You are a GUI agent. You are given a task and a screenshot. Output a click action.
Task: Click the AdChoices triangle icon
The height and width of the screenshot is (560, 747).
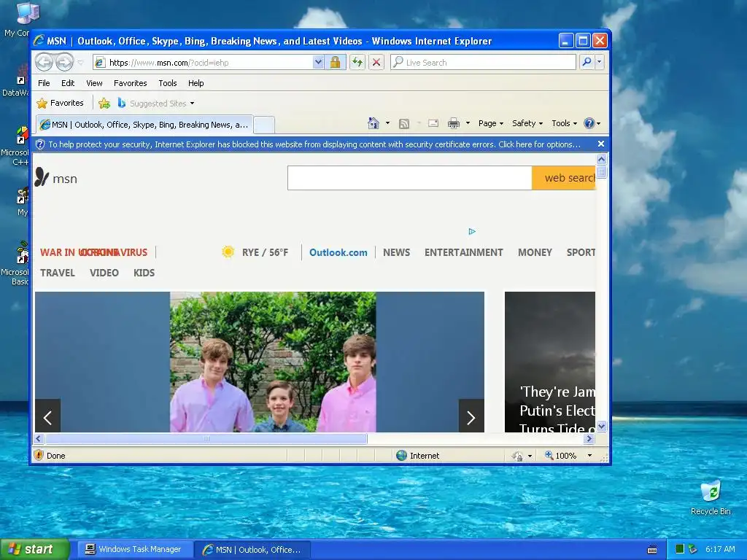click(x=472, y=231)
